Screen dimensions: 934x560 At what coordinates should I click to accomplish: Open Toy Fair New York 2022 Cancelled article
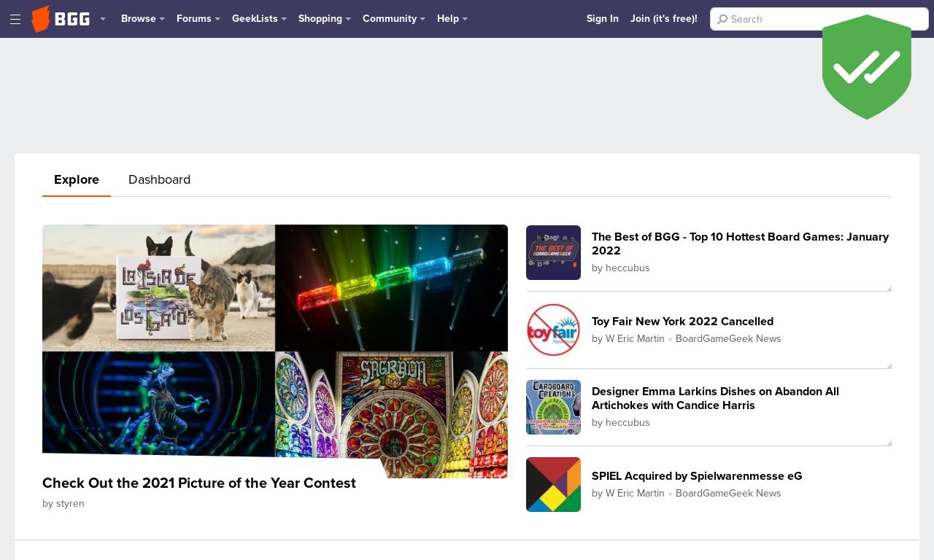682,322
